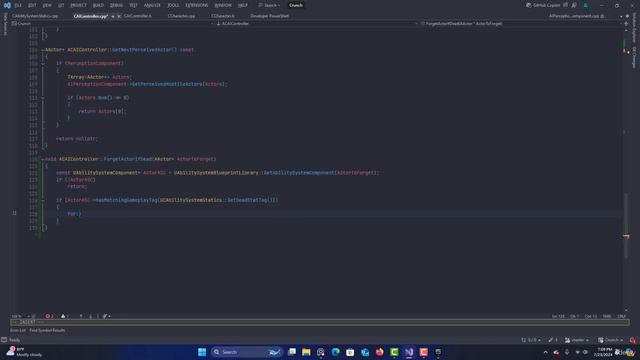The height and width of the screenshot is (360, 640).
Task: Collapse the if (PerceptionComponent) block
Action: point(42,64)
